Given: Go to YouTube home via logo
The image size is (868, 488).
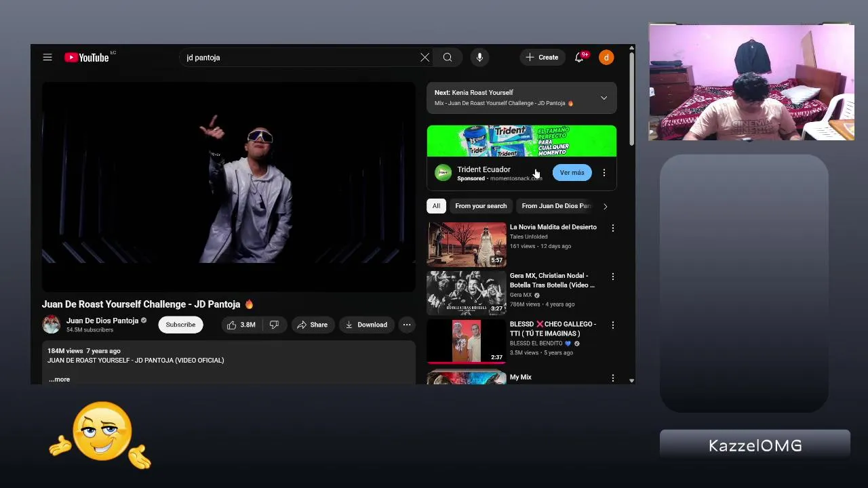Looking at the screenshot, I should click(87, 58).
